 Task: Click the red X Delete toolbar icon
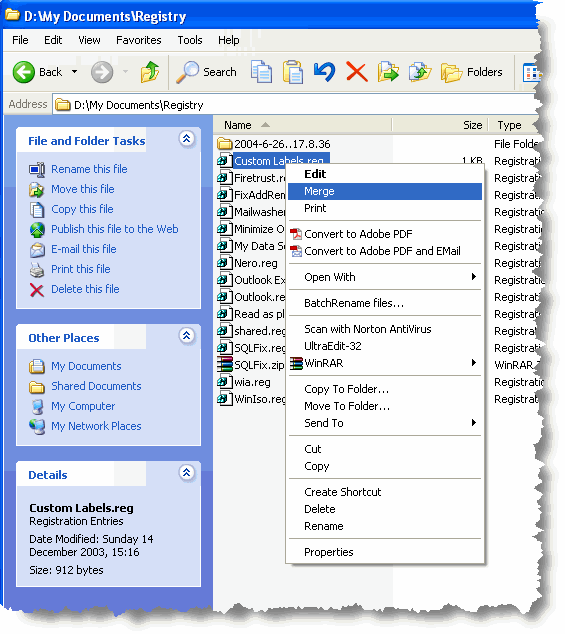pyautogui.click(x=357, y=72)
